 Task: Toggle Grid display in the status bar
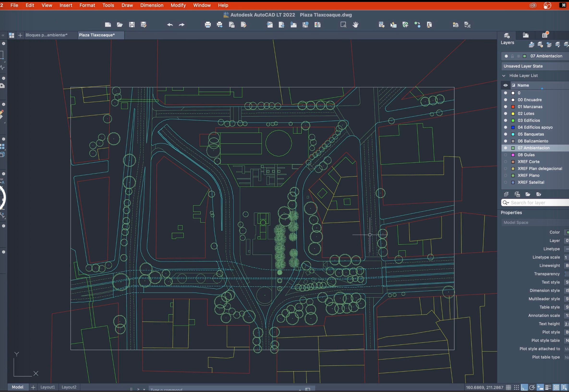[508, 387]
